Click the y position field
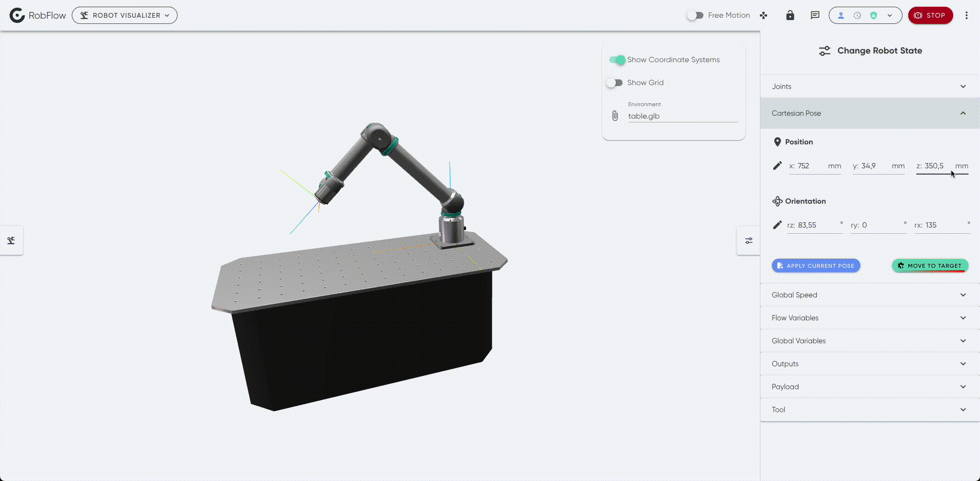This screenshot has width=980, height=481. [879, 166]
